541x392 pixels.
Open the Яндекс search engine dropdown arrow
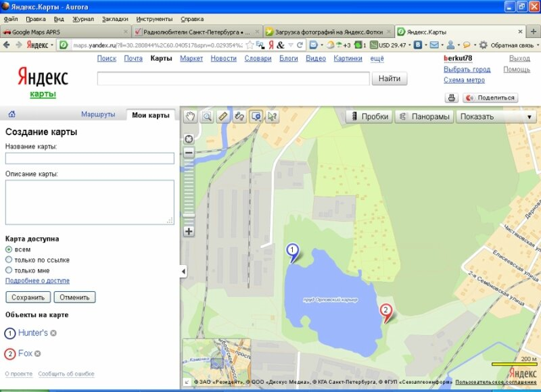(52, 45)
